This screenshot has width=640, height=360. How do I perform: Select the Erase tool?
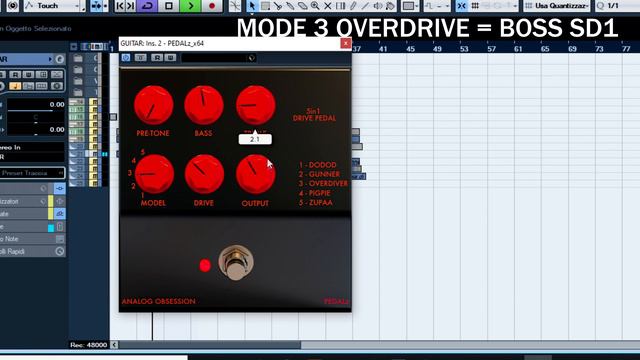click(x=302, y=6)
